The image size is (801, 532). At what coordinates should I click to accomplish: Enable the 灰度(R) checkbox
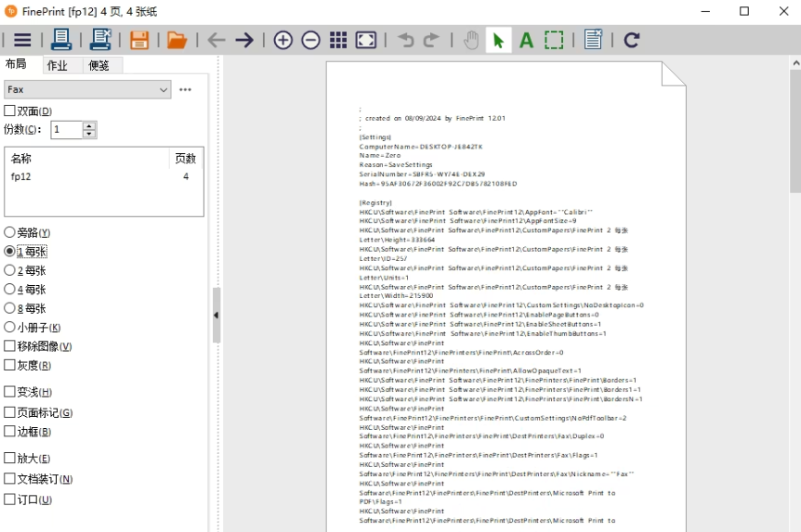coord(9,365)
